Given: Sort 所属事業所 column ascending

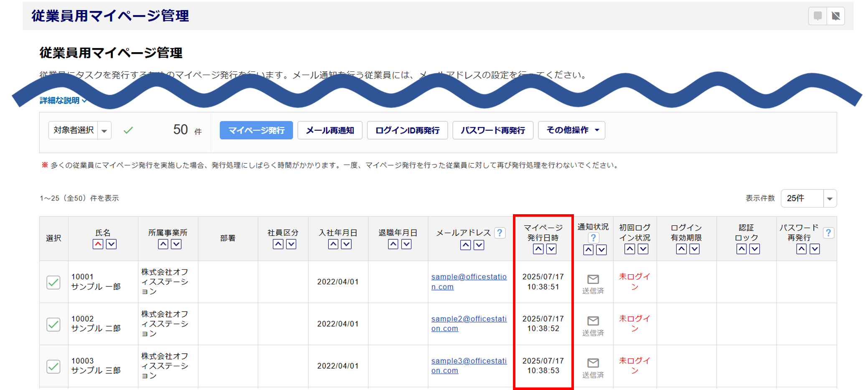Looking at the screenshot, I should point(163,244).
